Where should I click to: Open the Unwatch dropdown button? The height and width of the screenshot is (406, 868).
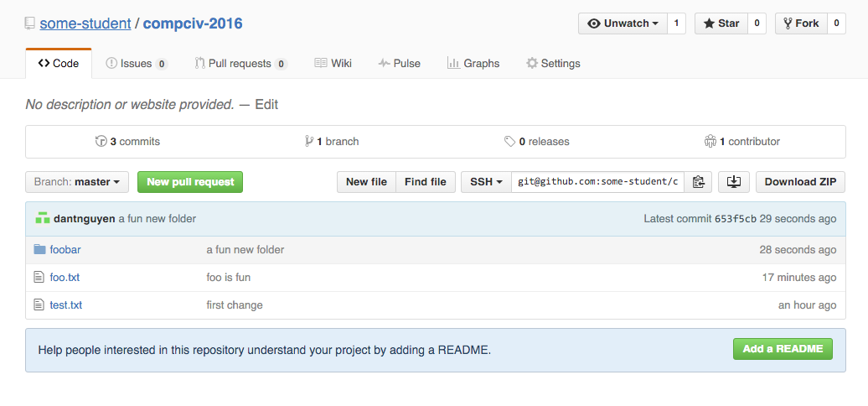point(623,23)
